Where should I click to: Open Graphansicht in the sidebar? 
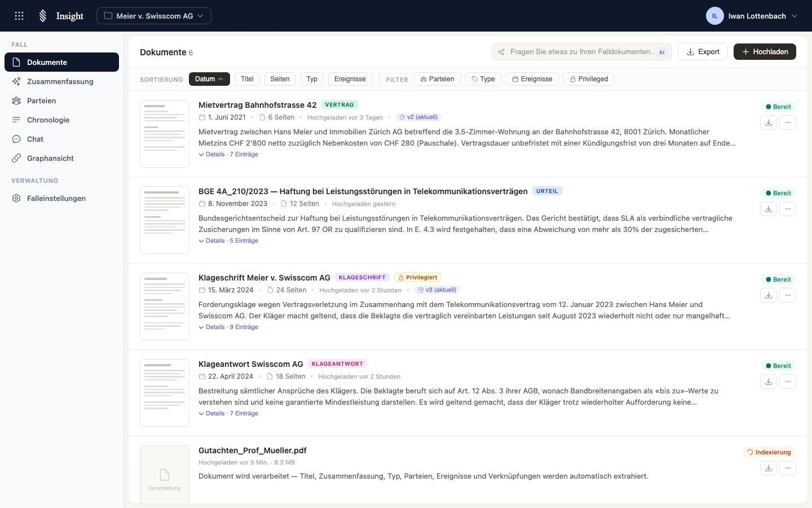pos(61,158)
